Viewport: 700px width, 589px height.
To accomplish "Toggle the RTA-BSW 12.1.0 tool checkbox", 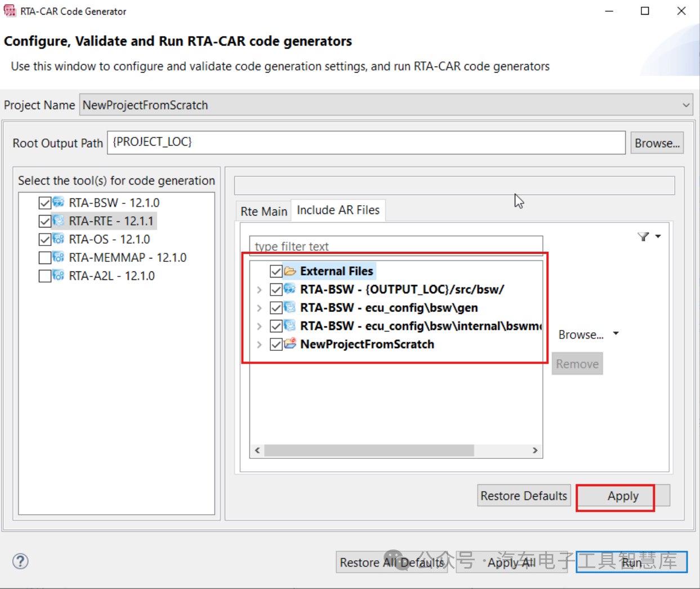I will [x=45, y=203].
